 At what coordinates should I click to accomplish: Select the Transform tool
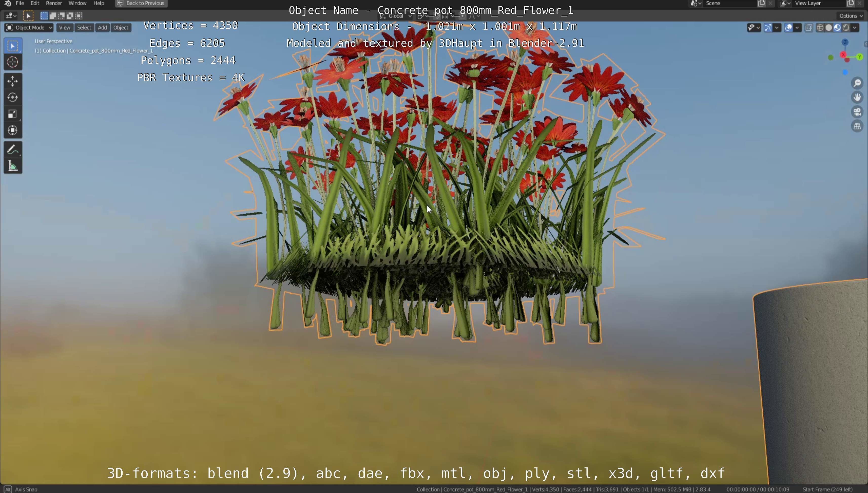pyautogui.click(x=13, y=130)
